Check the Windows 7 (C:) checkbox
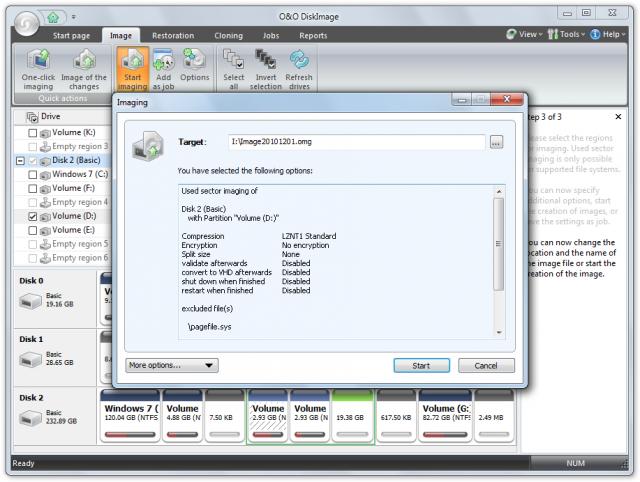Image resolution: width=640 pixels, height=482 pixels. pos(33,175)
